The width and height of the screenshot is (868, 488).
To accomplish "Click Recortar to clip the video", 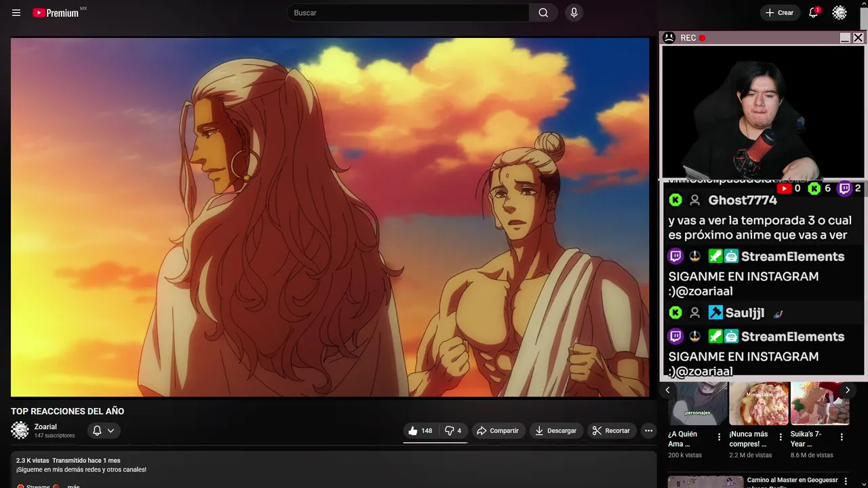I will click(x=611, y=430).
